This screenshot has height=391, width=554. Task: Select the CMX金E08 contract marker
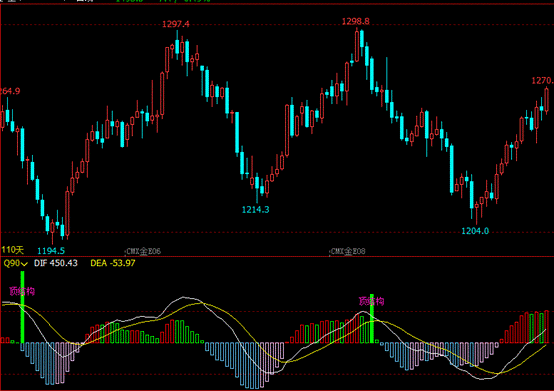(348, 251)
